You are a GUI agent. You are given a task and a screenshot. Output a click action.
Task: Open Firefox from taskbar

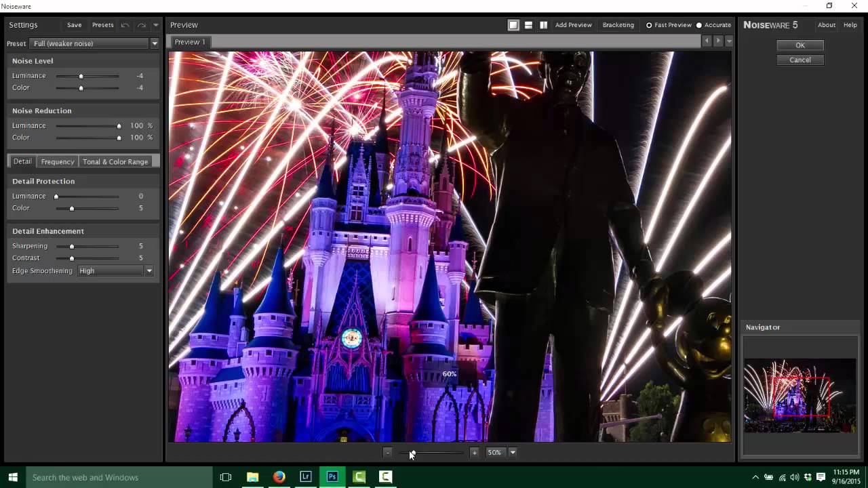(279, 477)
